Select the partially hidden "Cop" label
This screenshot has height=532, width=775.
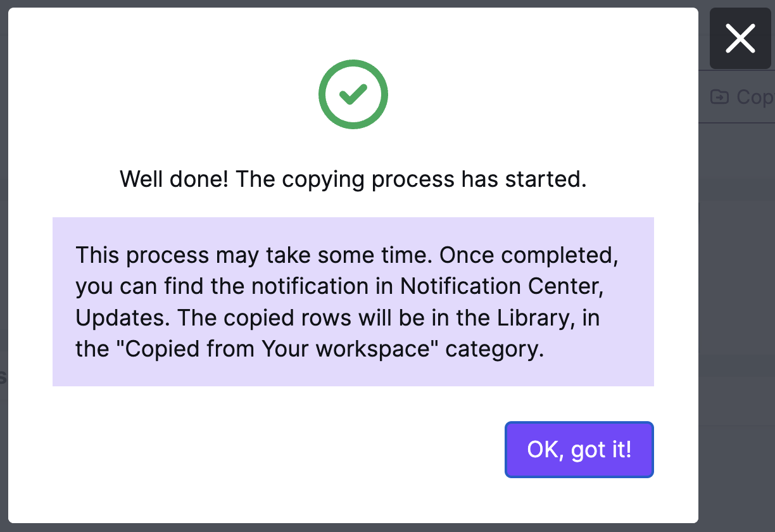[755, 97]
